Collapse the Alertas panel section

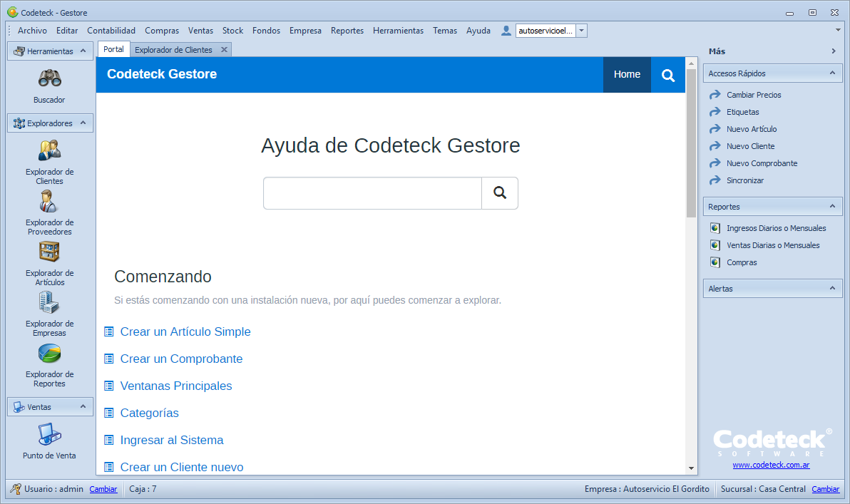point(831,289)
